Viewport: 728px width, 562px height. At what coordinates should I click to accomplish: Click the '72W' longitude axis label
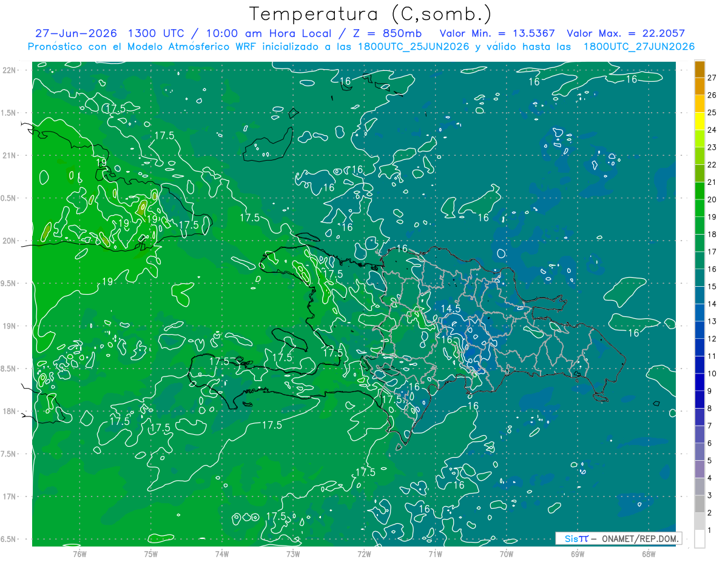point(364,554)
